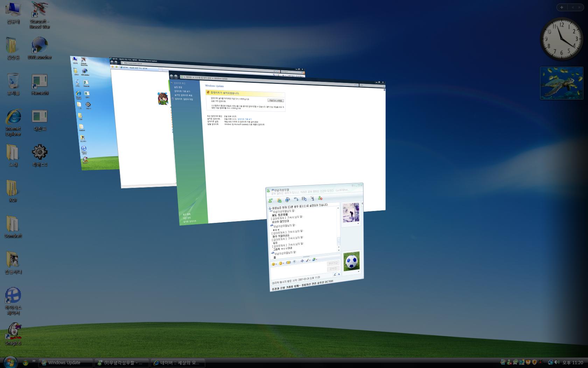588x368 pixels.
Task: Select the 노래 folder icon
Action: 13,155
